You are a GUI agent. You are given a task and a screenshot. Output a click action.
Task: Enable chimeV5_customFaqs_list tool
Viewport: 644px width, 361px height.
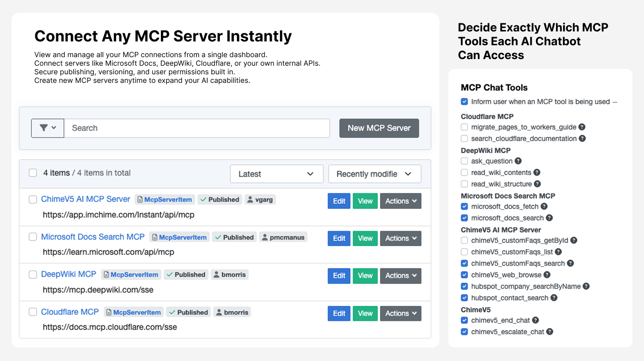[465, 252]
